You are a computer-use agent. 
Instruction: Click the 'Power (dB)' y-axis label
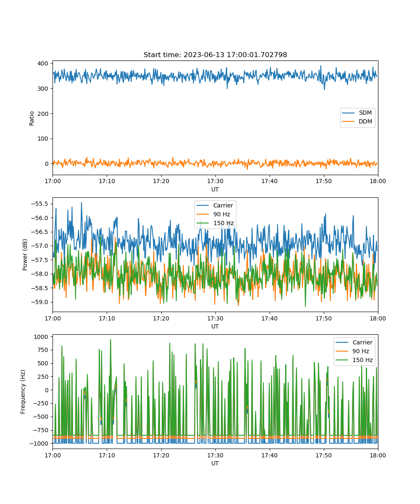point(25,255)
